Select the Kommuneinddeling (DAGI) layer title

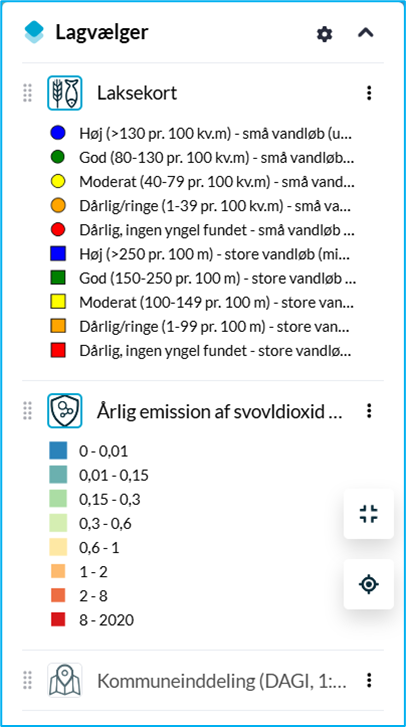(x=222, y=681)
